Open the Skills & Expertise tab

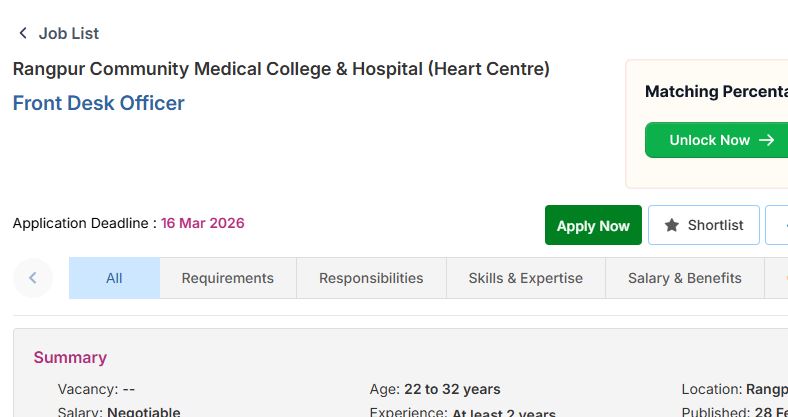click(525, 278)
